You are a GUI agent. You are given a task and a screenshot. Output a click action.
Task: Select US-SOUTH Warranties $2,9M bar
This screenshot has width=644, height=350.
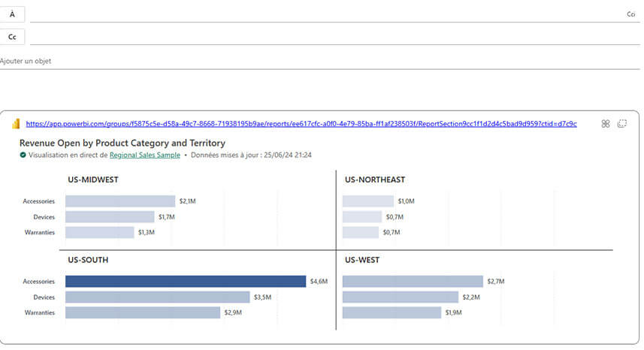[x=143, y=312]
